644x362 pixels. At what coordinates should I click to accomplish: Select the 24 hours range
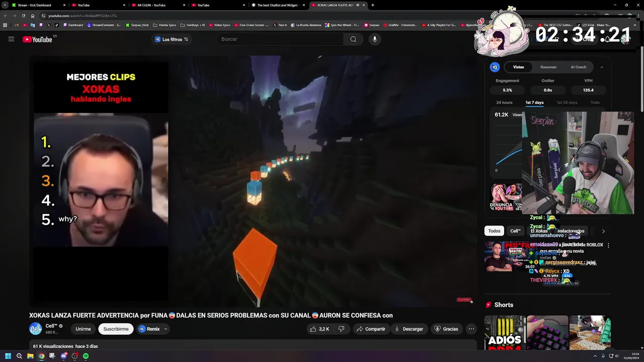(504, 103)
